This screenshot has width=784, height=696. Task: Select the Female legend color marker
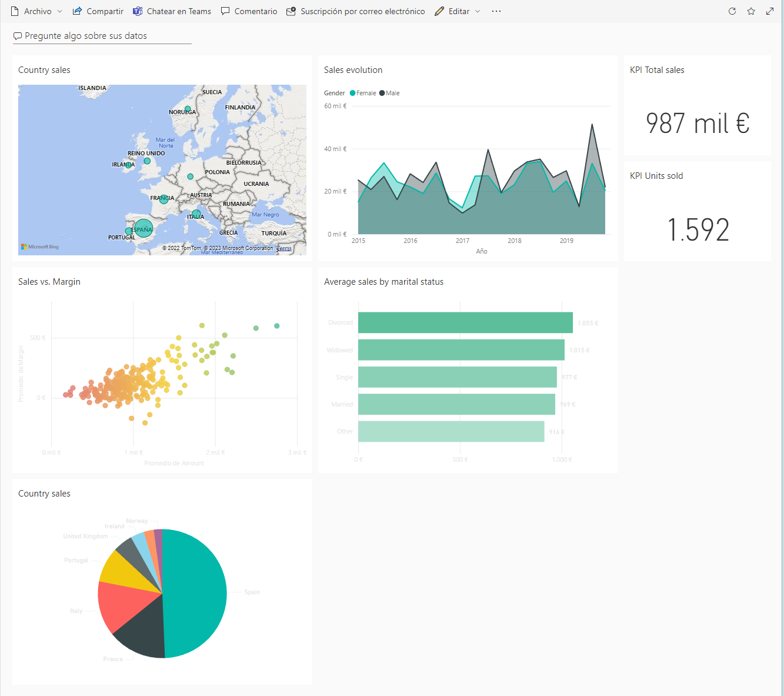coord(352,93)
